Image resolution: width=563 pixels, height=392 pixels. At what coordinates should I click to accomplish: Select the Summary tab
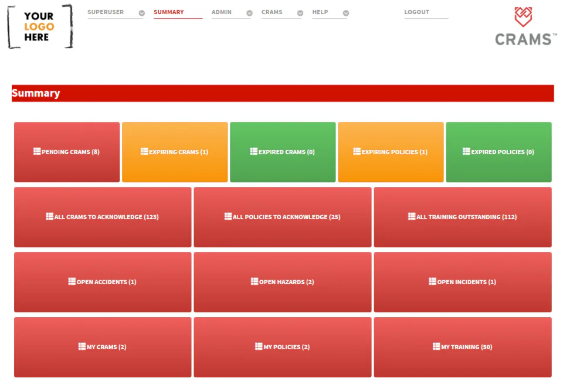pyautogui.click(x=169, y=12)
